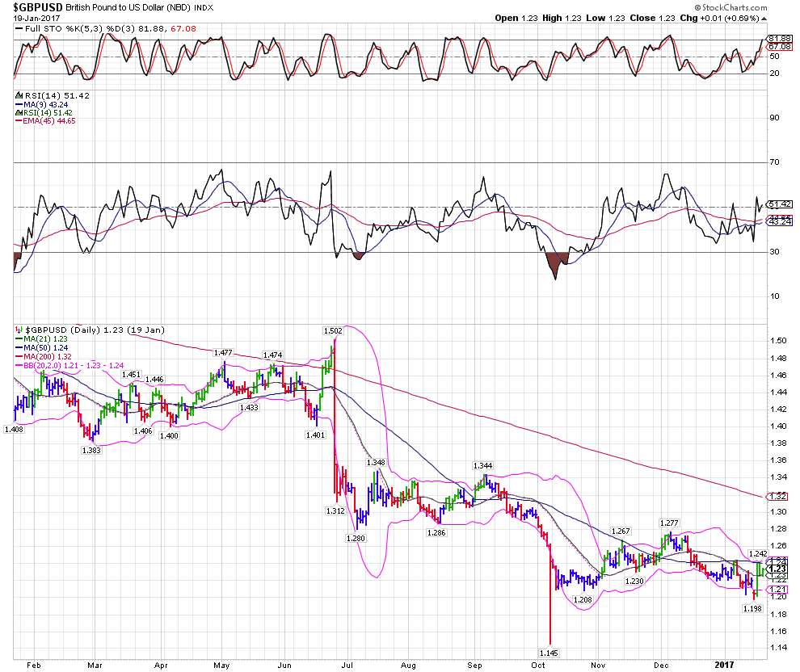800x672 pixels.
Task: Click the 51.42 RSI value tag
Action: pos(778,205)
